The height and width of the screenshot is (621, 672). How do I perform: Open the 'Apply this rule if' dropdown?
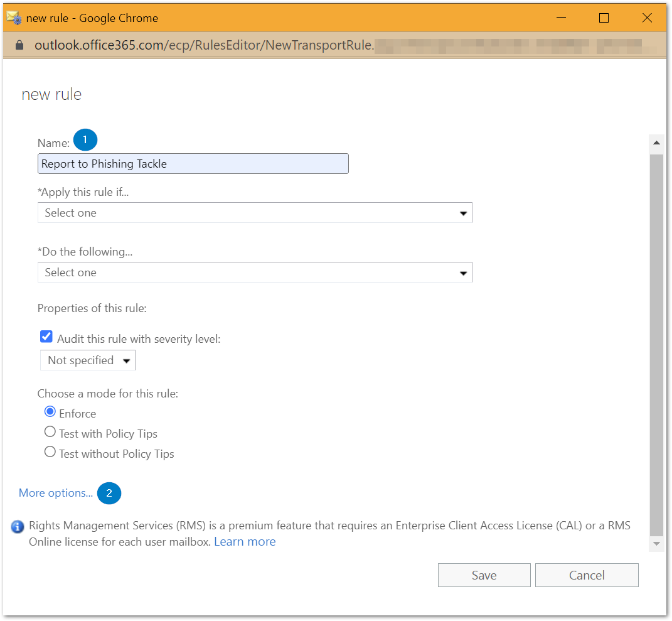click(255, 213)
